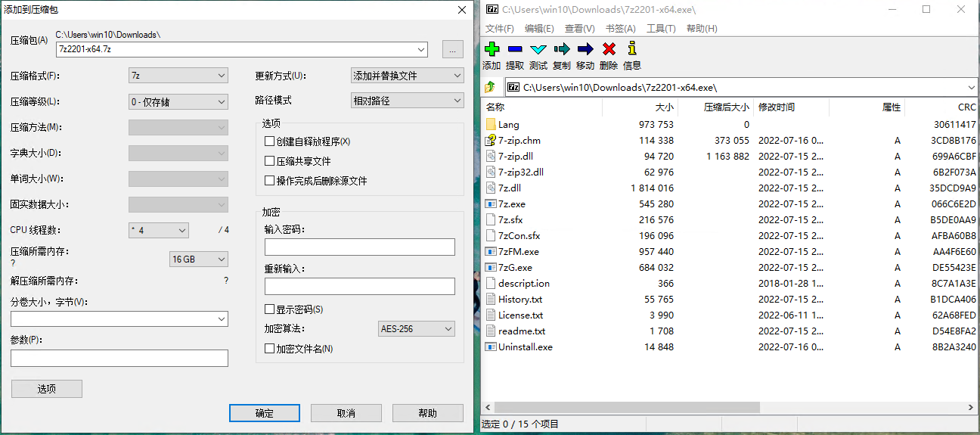
Task: Click the 选项 button
Action: click(x=47, y=389)
